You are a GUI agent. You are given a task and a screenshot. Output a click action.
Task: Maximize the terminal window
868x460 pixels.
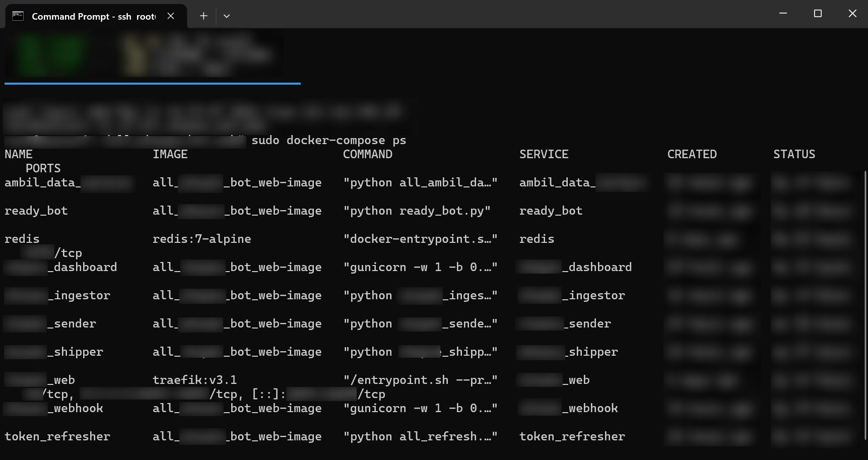(x=818, y=14)
